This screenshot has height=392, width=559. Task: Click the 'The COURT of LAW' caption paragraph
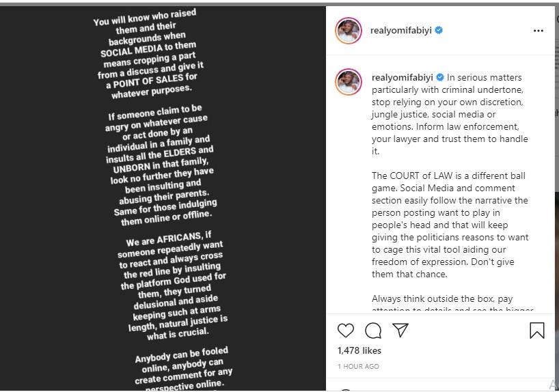click(450, 225)
